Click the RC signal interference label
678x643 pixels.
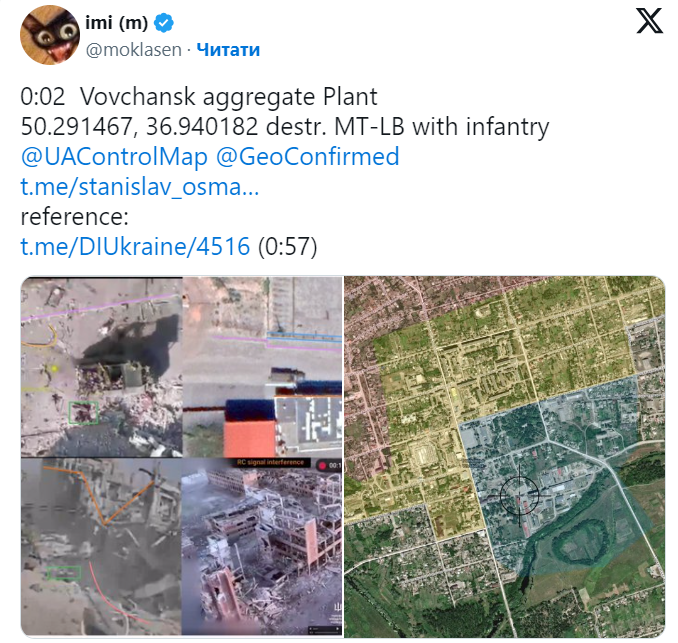(x=270, y=462)
